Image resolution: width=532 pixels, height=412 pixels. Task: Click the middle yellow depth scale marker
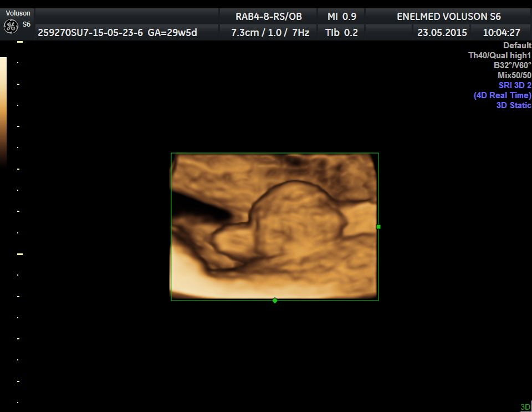(x=20, y=254)
